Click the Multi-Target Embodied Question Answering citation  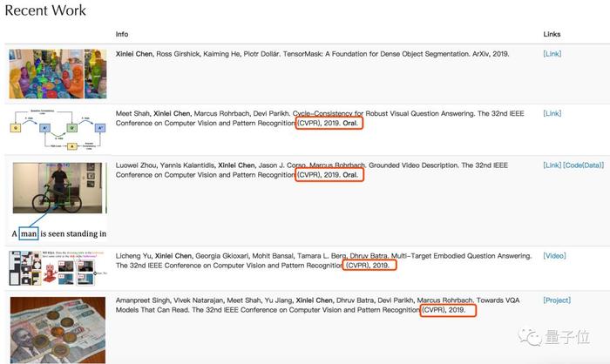pos(323,260)
